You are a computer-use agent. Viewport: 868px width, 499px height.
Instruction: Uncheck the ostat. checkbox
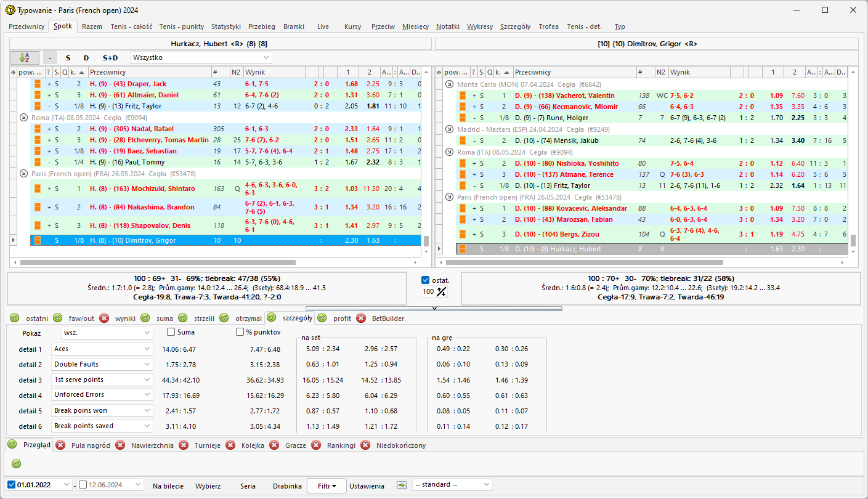click(x=426, y=280)
